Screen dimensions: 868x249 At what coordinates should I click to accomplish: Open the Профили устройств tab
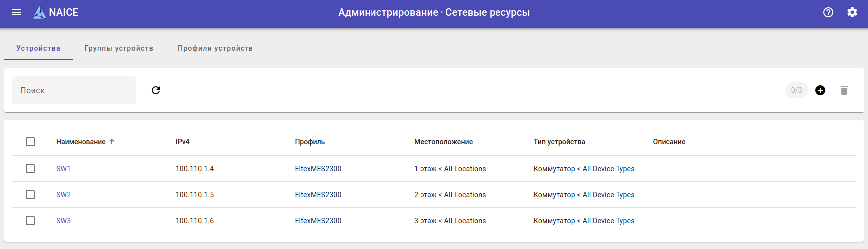pyautogui.click(x=215, y=48)
